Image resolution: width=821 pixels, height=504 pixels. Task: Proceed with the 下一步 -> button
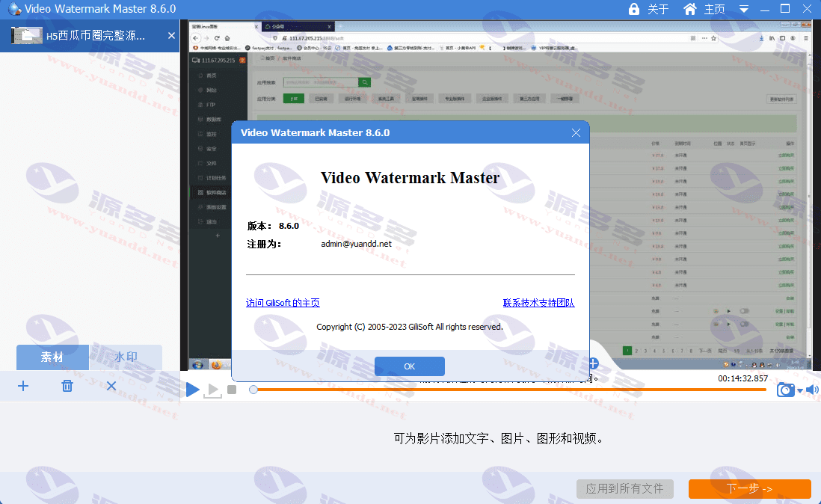click(750, 489)
